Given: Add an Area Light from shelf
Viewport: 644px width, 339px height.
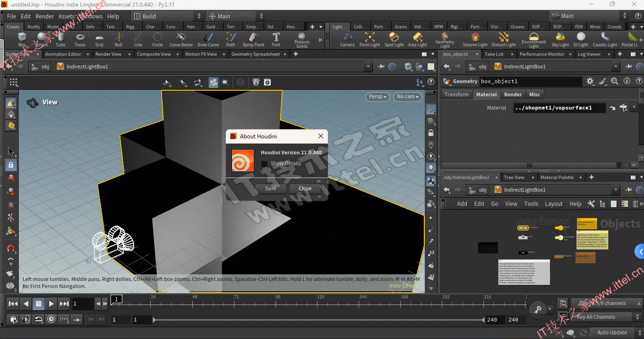Looking at the screenshot, I should click(417, 39).
